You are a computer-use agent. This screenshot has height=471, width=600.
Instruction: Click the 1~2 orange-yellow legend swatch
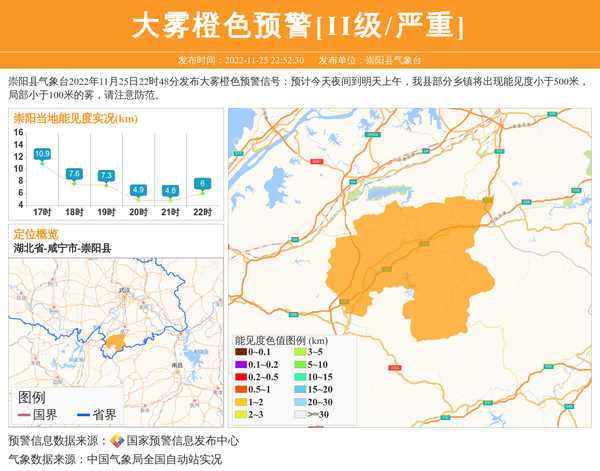[241, 401]
